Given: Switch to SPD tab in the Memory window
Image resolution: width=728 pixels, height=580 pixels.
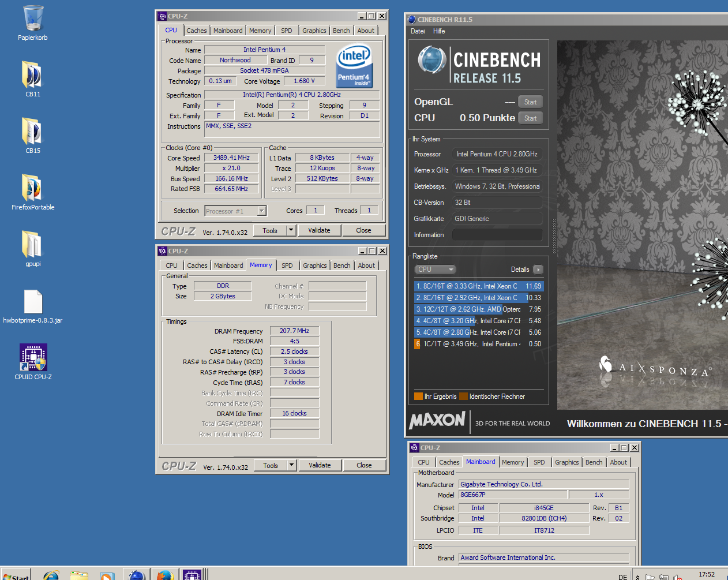Looking at the screenshot, I should (287, 265).
